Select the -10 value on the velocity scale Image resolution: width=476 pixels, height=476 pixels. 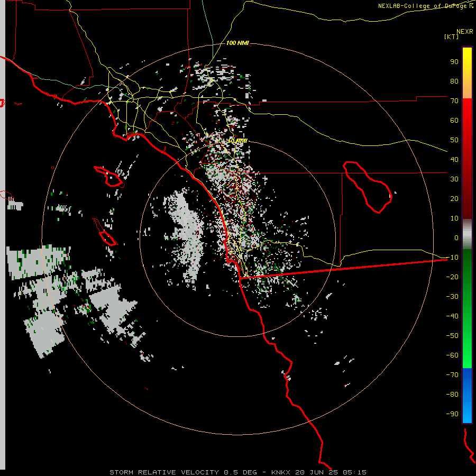pyautogui.click(x=452, y=258)
